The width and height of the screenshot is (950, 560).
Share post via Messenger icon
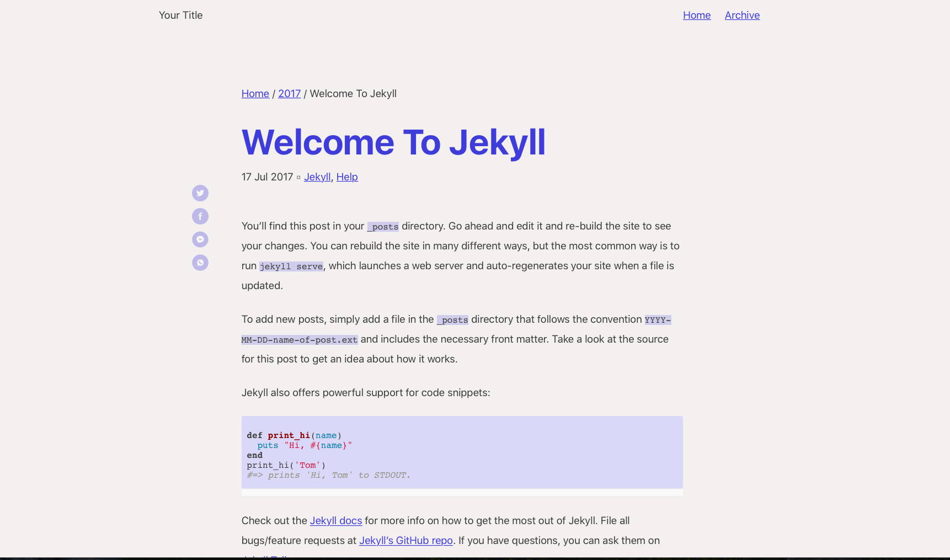click(x=200, y=239)
